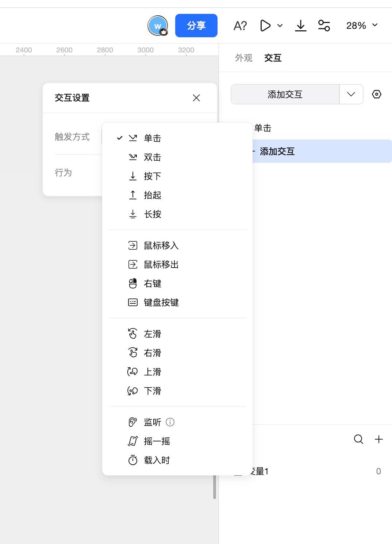Click the user avatar icon
This screenshot has width=392, height=544.
(158, 26)
